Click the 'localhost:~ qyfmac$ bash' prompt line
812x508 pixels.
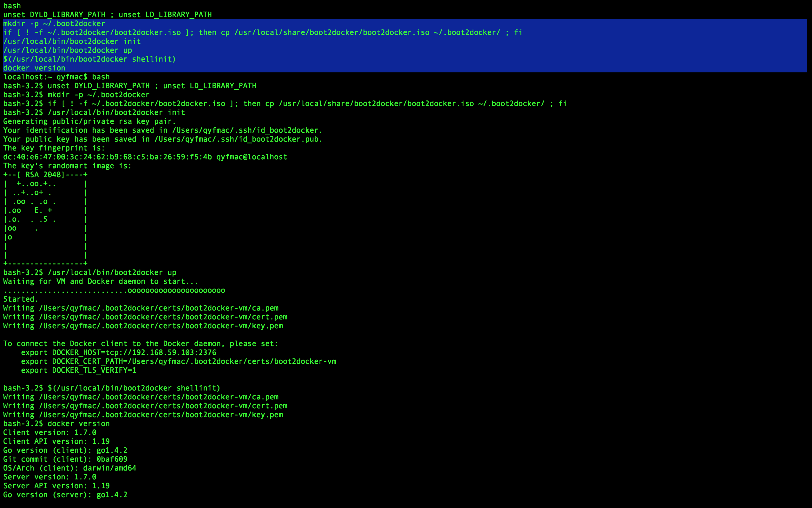click(x=56, y=77)
